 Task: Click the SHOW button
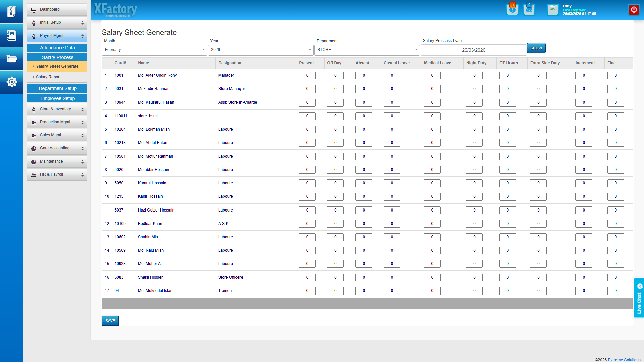[536, 48]
